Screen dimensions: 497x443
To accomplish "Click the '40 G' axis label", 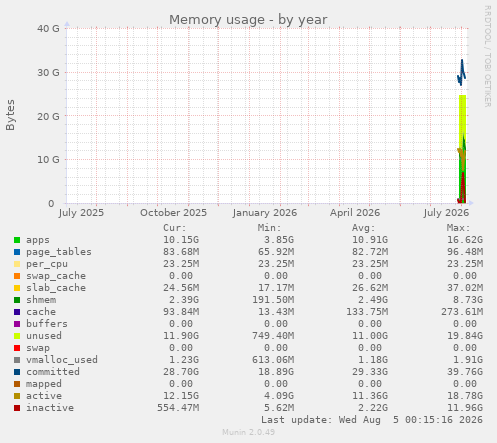I will point(48,29).
